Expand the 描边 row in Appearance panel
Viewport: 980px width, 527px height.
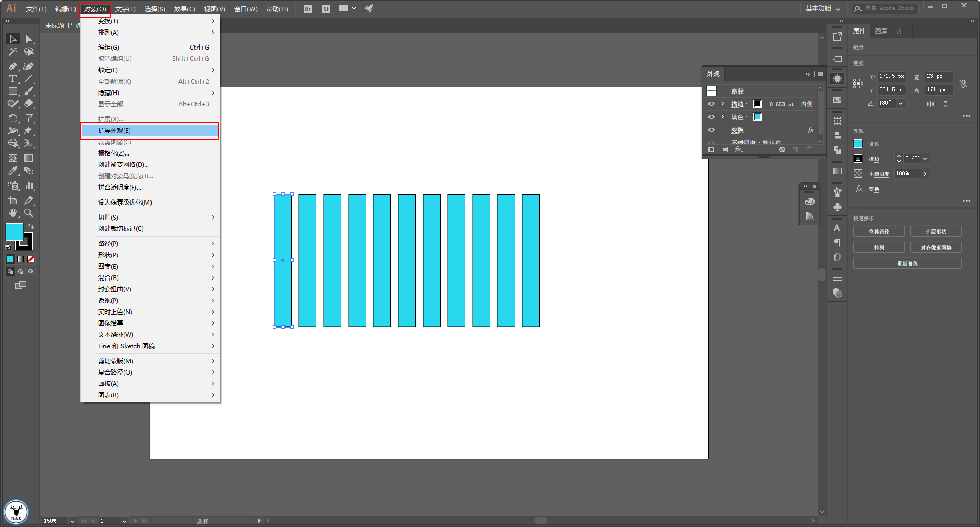(x=723, y=104)
